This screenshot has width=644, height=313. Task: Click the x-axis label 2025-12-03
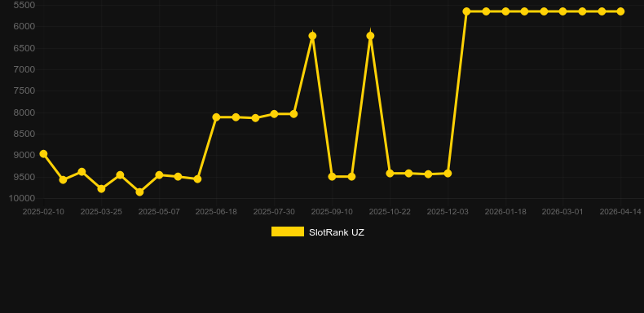(448, 212)
